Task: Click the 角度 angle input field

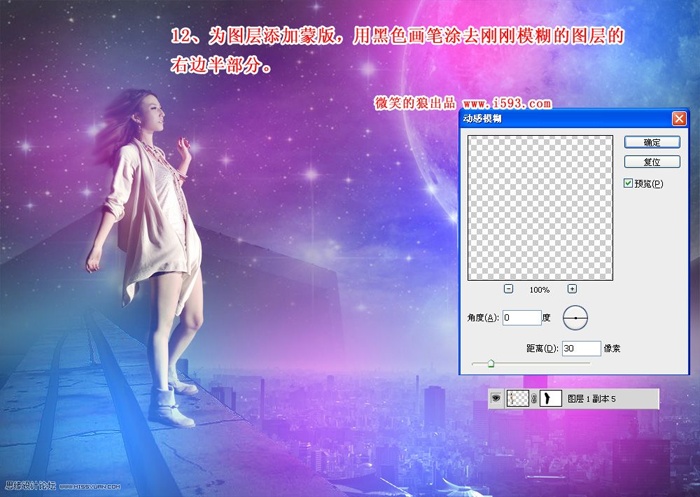Action: tap(521, 317)
